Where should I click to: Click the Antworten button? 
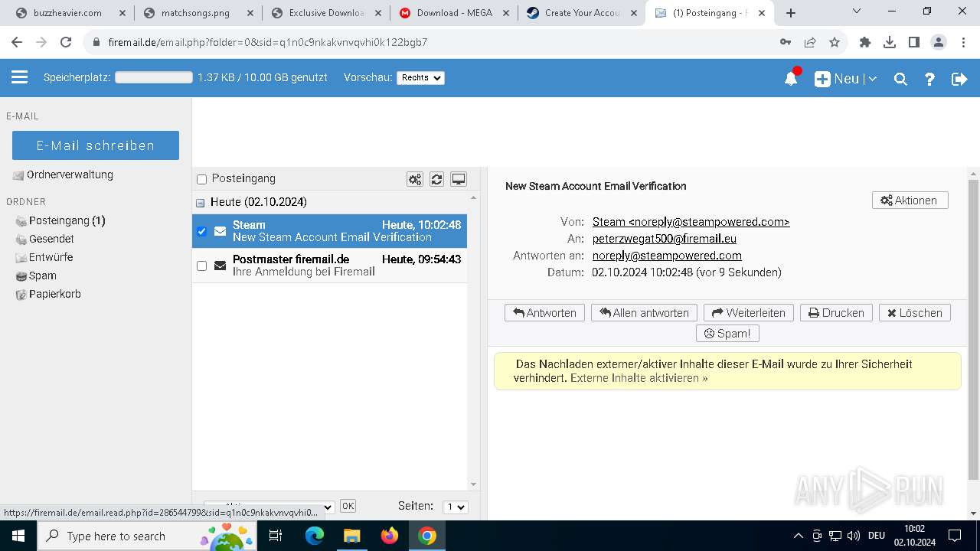544,312
